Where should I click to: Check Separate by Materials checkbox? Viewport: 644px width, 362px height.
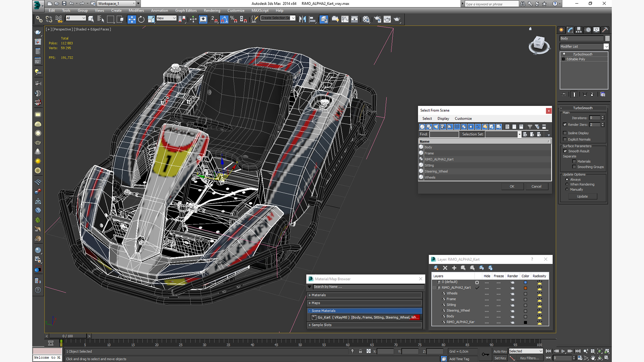click(574, 162)
